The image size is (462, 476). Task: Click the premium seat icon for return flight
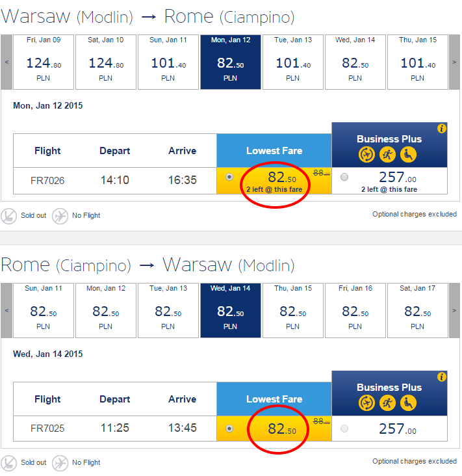click(x=409, y=403)
